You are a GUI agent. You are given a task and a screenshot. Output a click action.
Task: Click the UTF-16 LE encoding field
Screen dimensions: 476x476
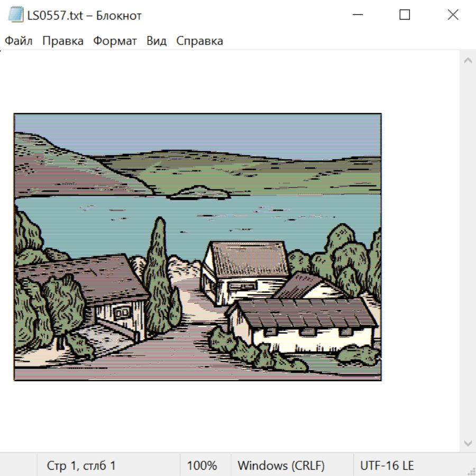coord(387,466)
